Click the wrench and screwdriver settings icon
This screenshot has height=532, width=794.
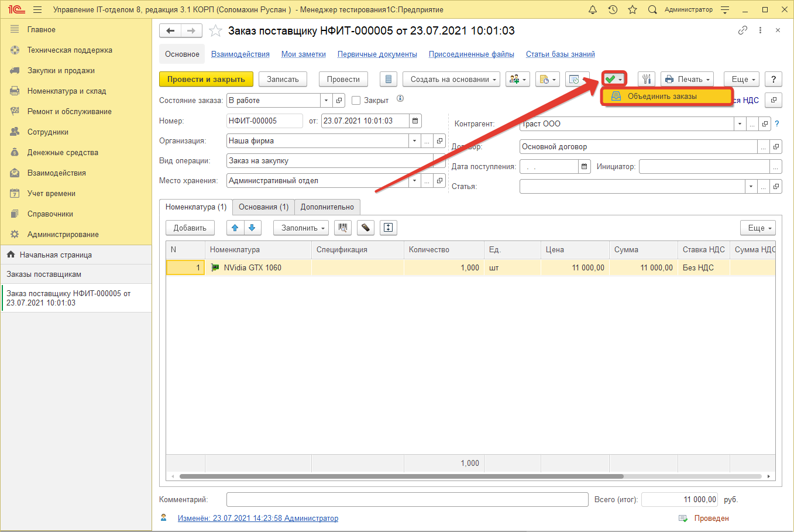coord(647,80)
